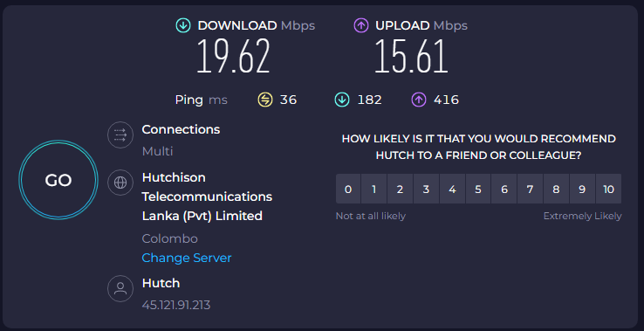Select rating 2 for Hutch
This screenshot has height=331, width=644.
click(x=400, y=189)
